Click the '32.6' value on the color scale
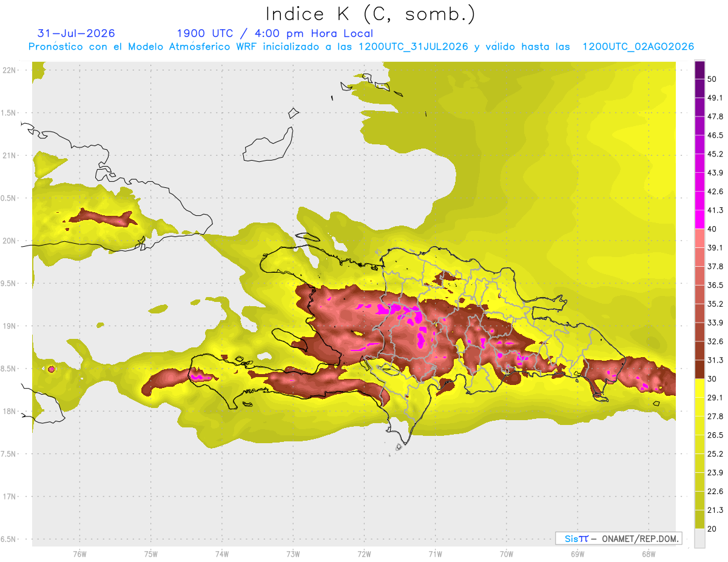The image size is (728, 562). [715, 341]
